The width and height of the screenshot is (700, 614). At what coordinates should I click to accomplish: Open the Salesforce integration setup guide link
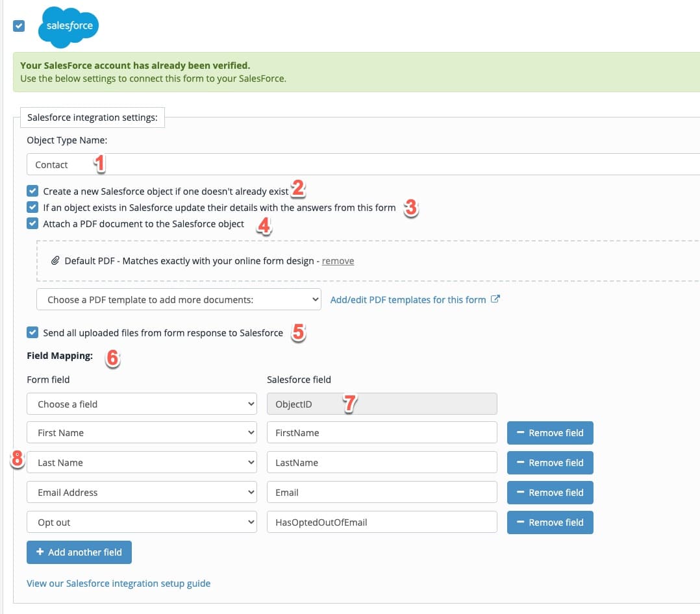point(118,583)
